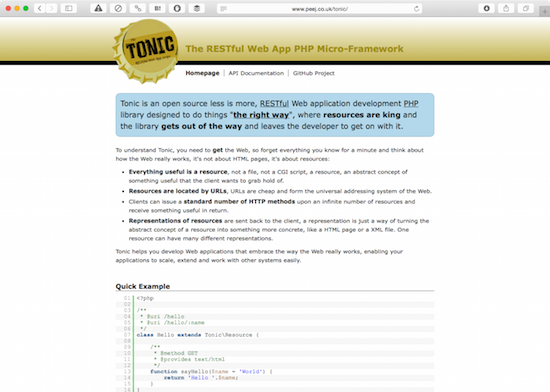Click the warning triangle extension icon
The image size is (550, 392).
[x=99, y=8]
